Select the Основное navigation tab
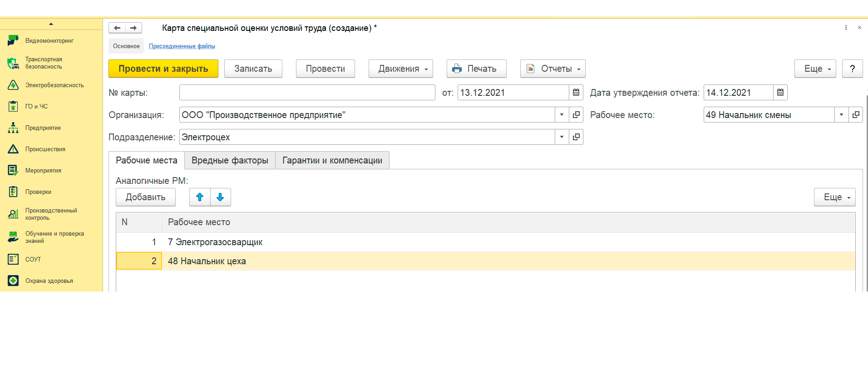This screenshot has width=868, height=380. 126,46
